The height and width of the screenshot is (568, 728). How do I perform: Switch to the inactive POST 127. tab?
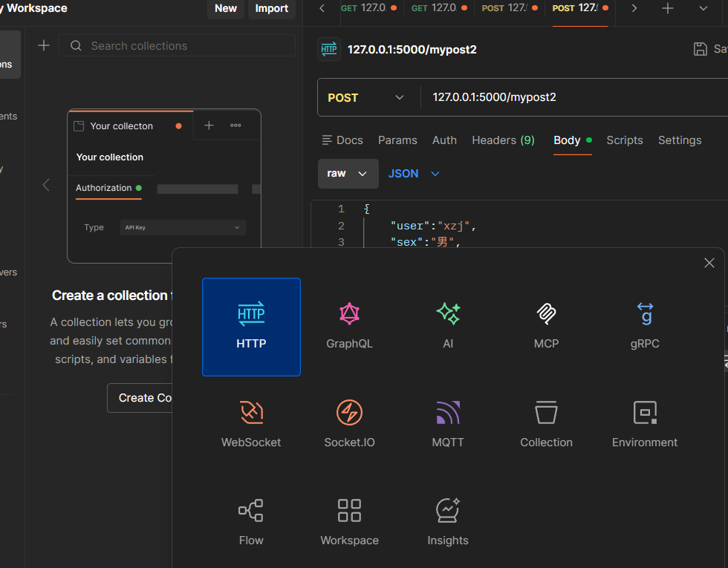[x=510, y=8]
